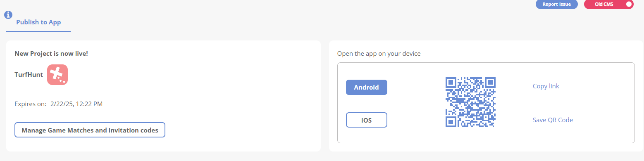
Task: Choose the iOS platform button
Action: coord(366,120)
